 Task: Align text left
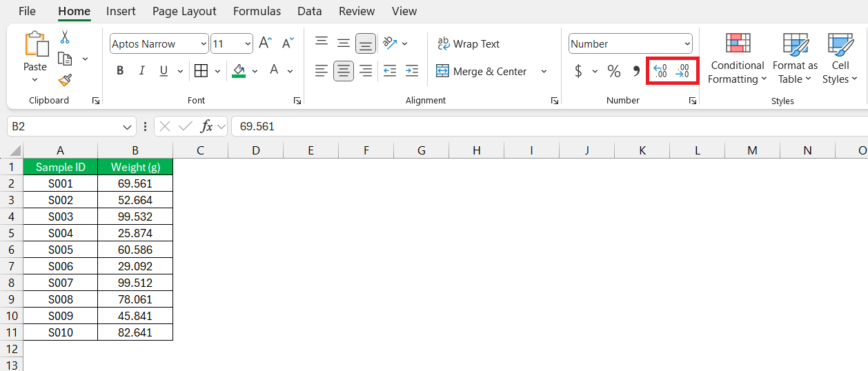click(322, 71)
